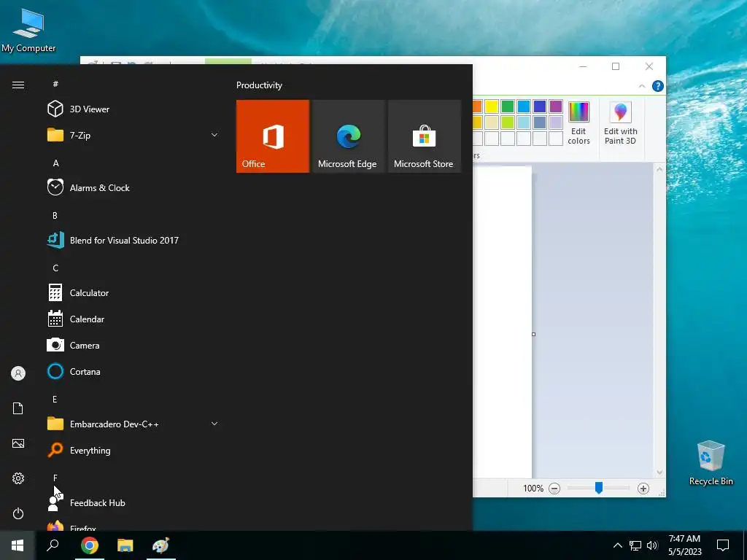Image resolution: width=747 pixels, height=560 pixels.
Task: Jump to letter A header in app list
Action: 55,163
